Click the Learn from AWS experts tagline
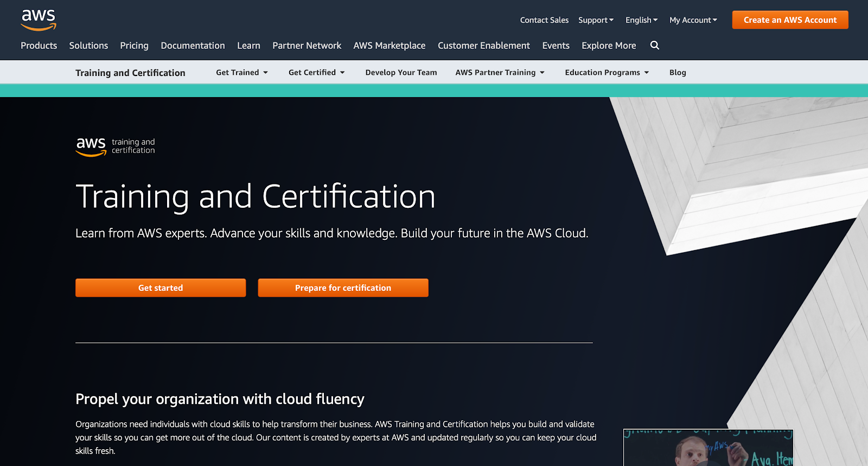The height and width of the screenshot is (466, 868). (331, 233)
